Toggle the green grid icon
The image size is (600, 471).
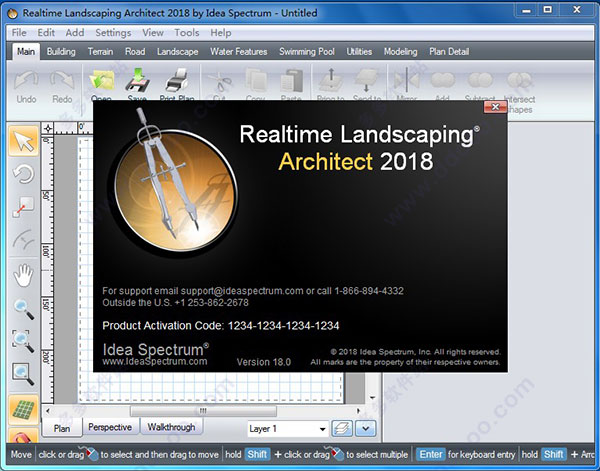23,410
